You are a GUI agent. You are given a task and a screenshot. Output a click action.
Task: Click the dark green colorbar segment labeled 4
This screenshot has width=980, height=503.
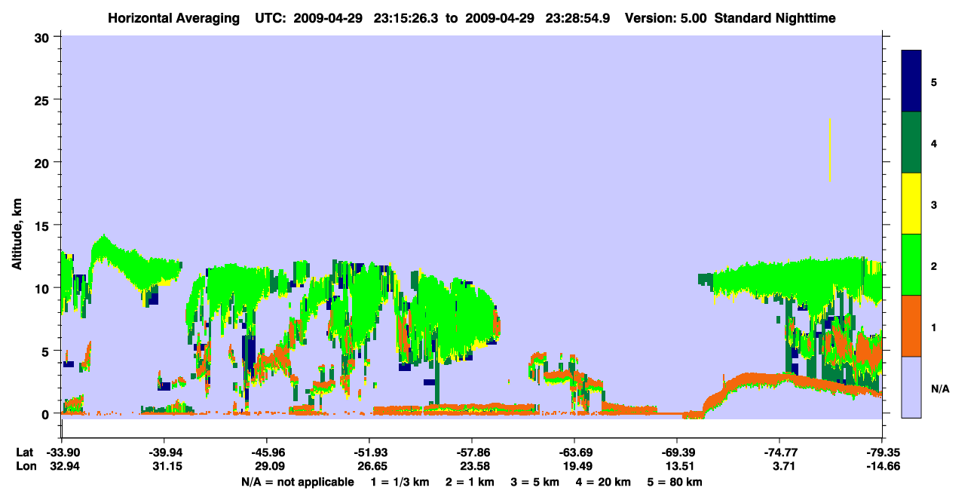tap(911, 143)
